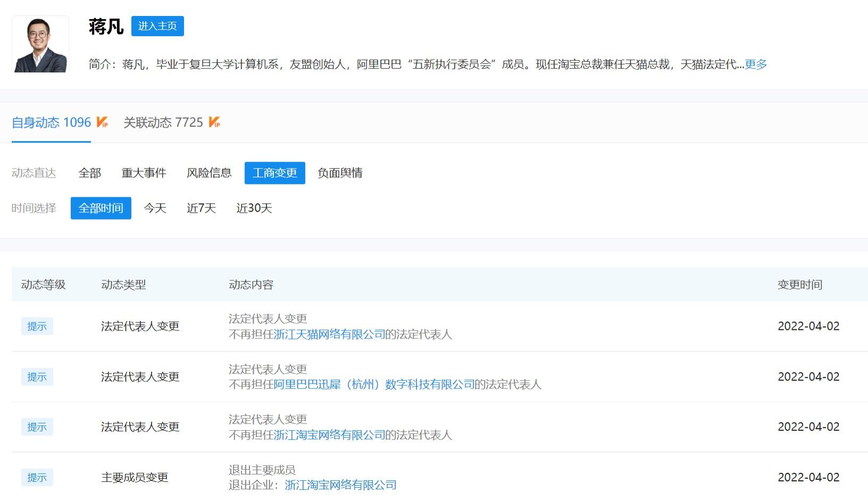Click 法定代表人变更 type cell in 浙江天猫 row

(140, 327)
